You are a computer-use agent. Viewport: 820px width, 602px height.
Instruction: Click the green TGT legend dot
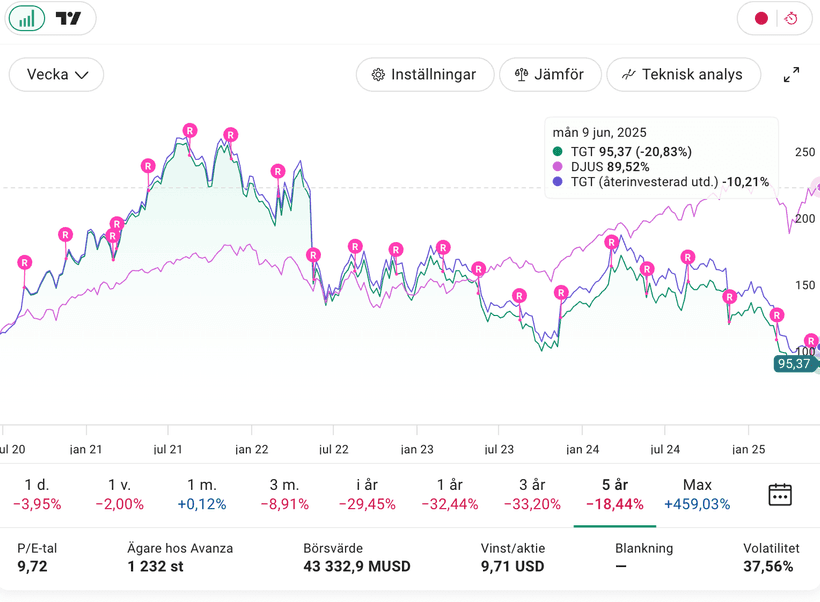(558, 152)
